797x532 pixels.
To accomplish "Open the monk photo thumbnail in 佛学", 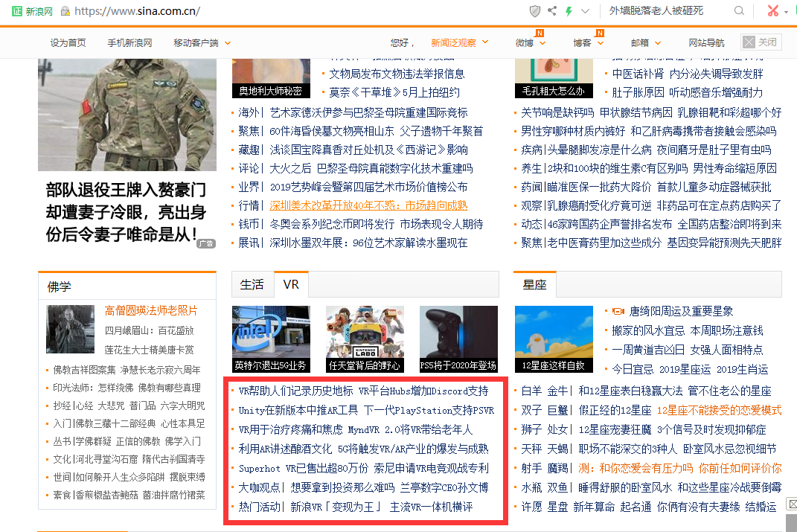I will (x=70, y=330).
